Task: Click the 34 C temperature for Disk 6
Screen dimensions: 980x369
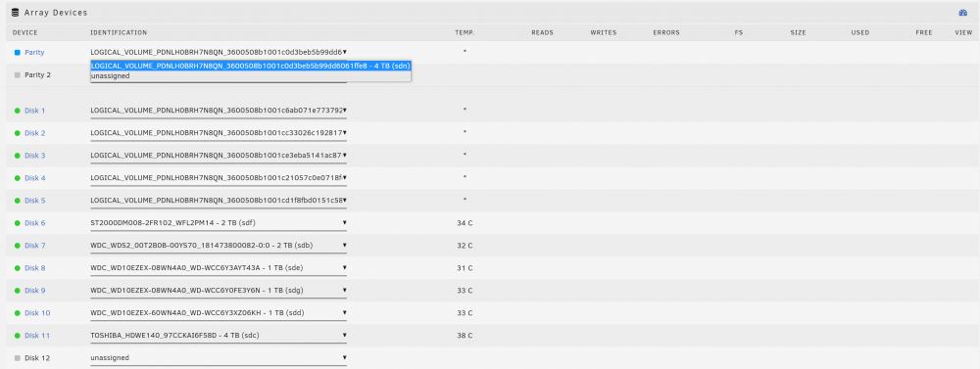Action: pyautogui.click(x=465, y=223)
